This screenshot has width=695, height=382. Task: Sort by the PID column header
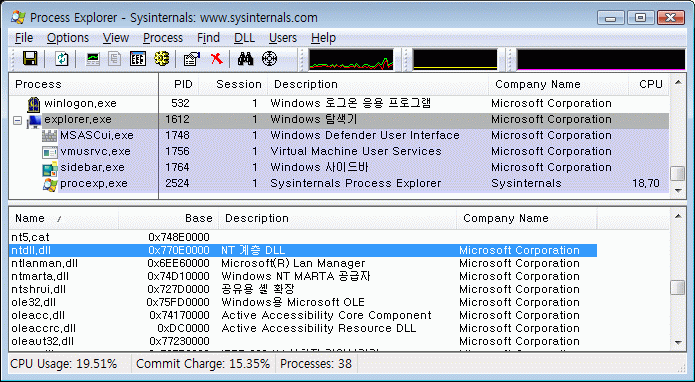coord(179,84)
